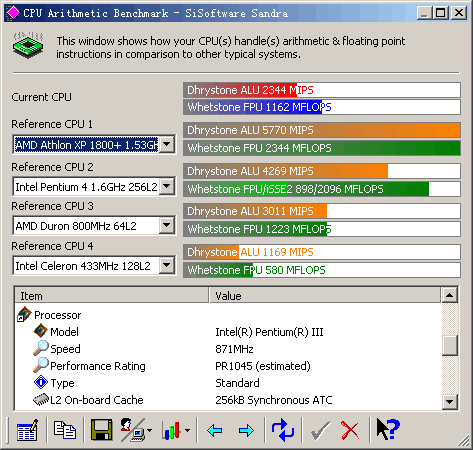Click the user and computer options icon
This screenshot has height=450, width=473.
pos(132,430)
